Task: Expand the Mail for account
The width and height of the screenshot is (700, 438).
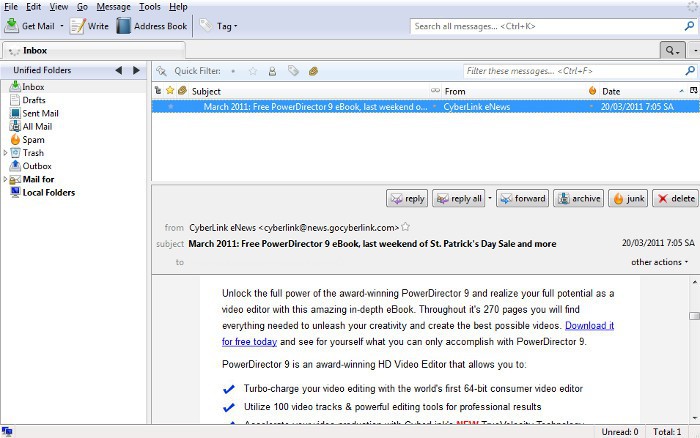Action: tap(5, 179)
